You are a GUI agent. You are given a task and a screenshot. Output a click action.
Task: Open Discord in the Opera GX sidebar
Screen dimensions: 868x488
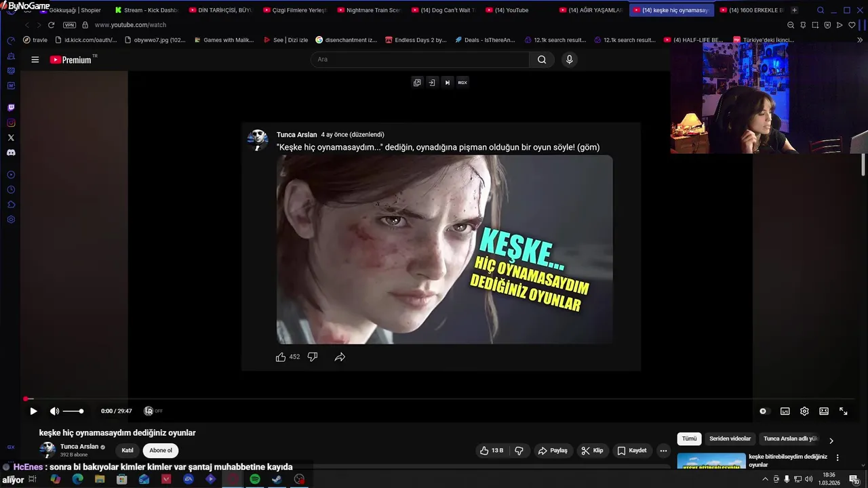[11, 152]
